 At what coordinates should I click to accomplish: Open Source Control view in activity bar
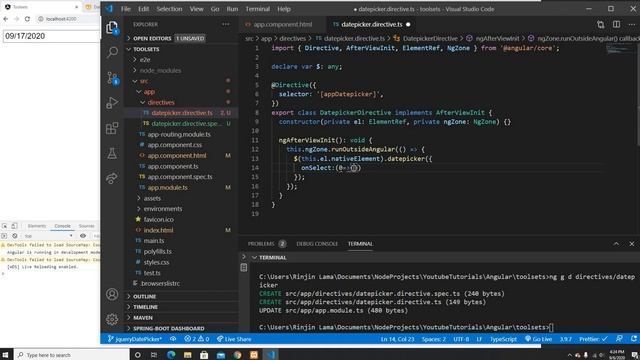pos(112,78)
